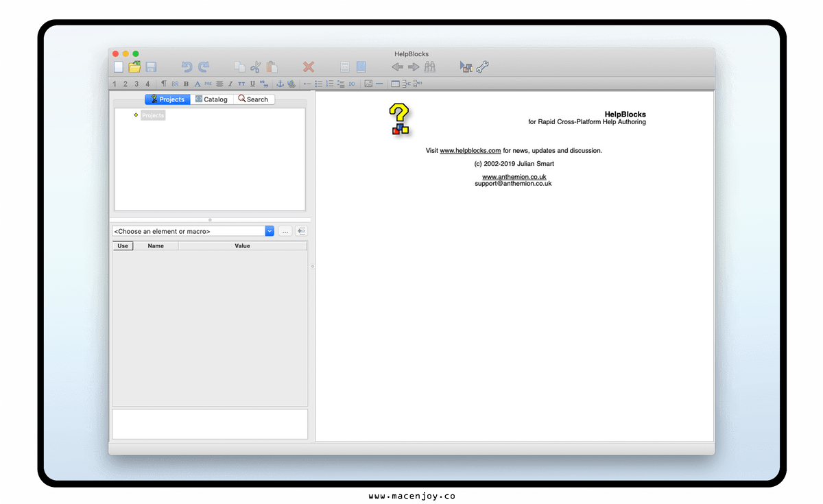The height and width of the screenshot is (504, 823).
Task: Switch to the Projects tab
Action: coord(167,99)
